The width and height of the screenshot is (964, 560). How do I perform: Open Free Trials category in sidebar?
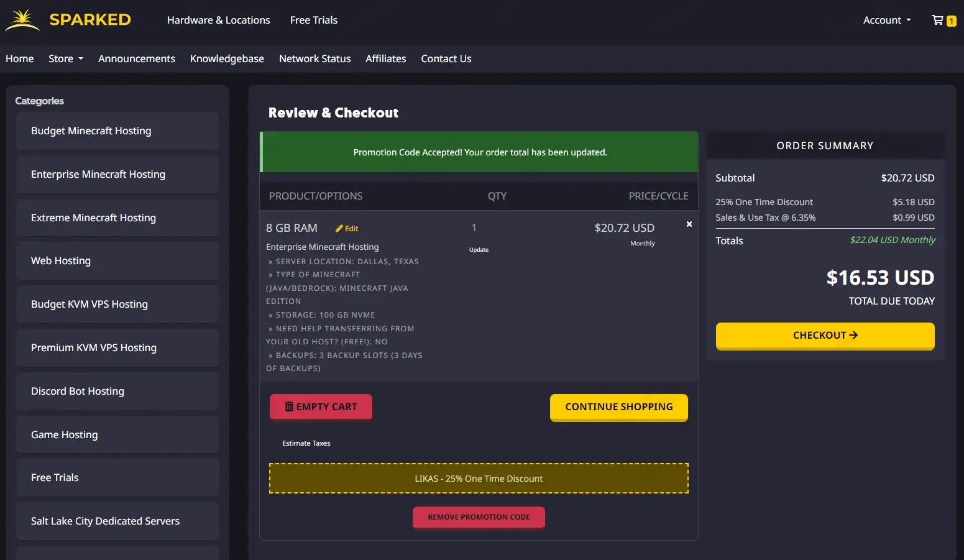117,477
